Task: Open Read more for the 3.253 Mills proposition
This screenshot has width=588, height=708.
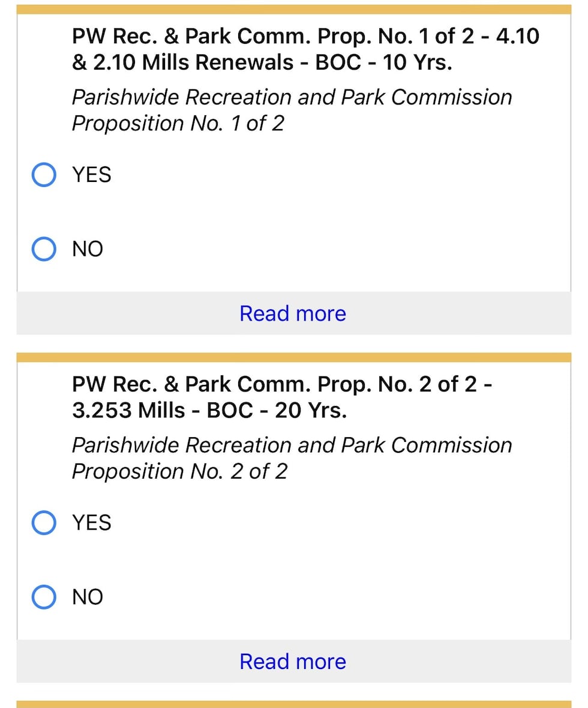Action: (x=292, y=661)
